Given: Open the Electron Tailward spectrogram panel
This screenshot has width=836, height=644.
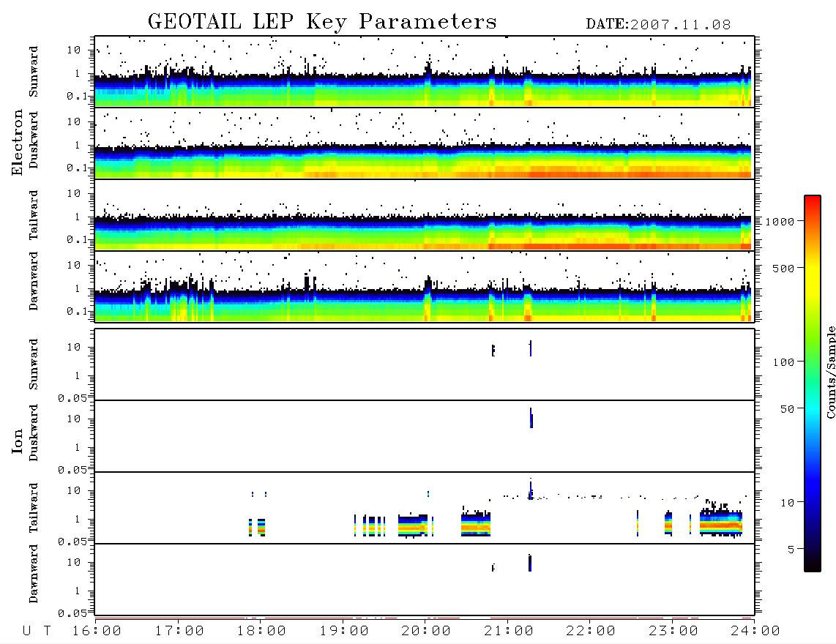Looking at the screenshot, I should [x=425, y=215].
